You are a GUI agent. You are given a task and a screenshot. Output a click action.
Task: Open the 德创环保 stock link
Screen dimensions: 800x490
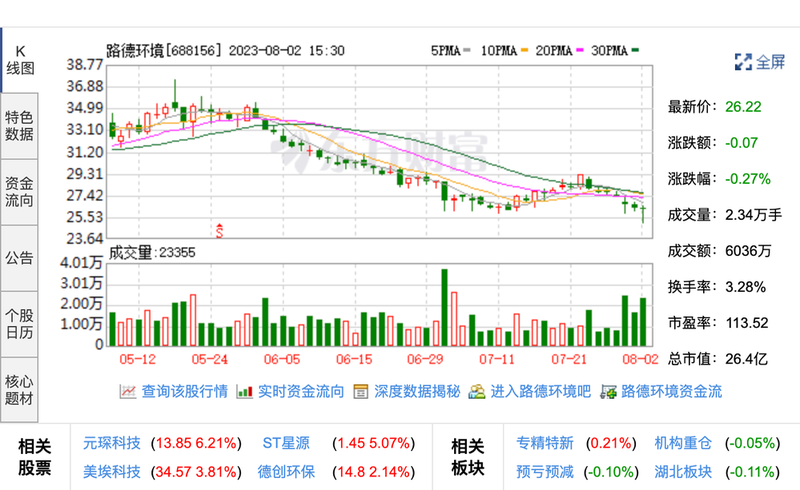pyautogui.click(x=287, y=471)
